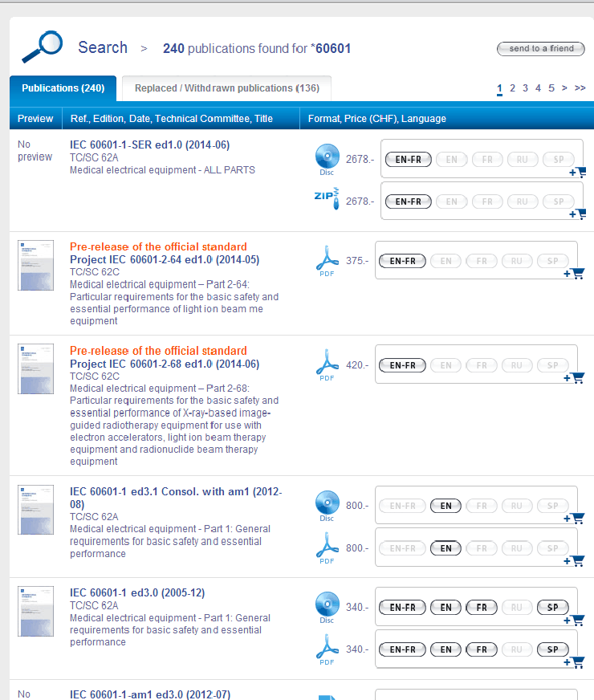Go to next results page arrow
This screenshot has width=594, height=700.
(564, 88)
